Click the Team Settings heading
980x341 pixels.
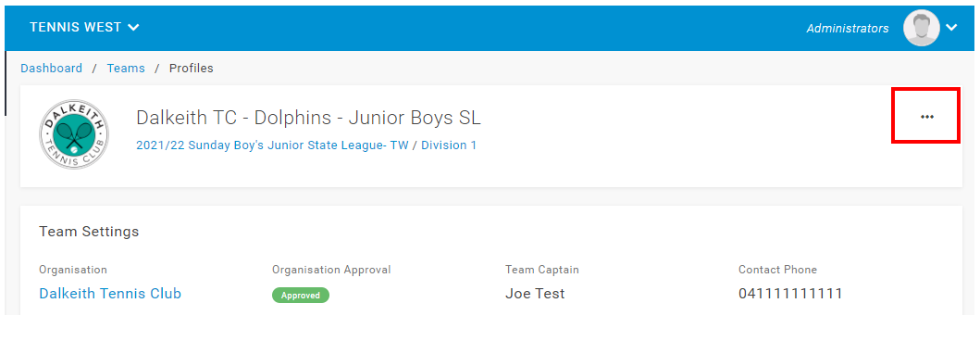(x=89, y=232)
